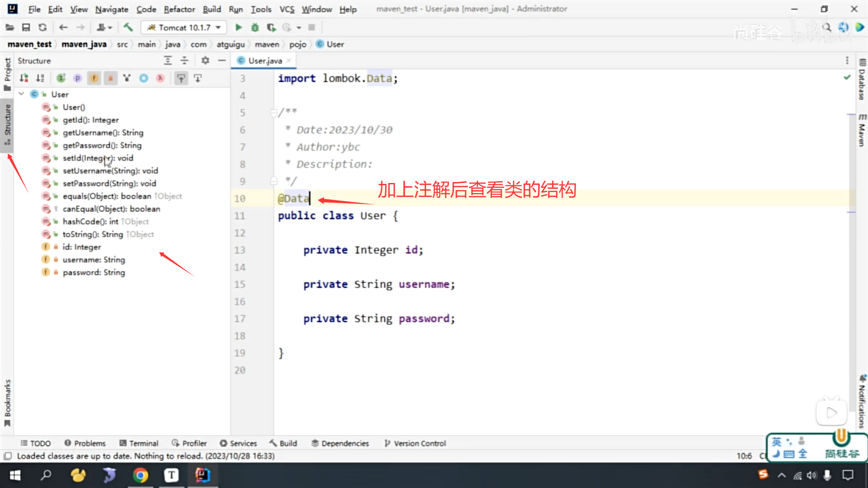Expand all nodes in Structure panel

tap(168, 61)
